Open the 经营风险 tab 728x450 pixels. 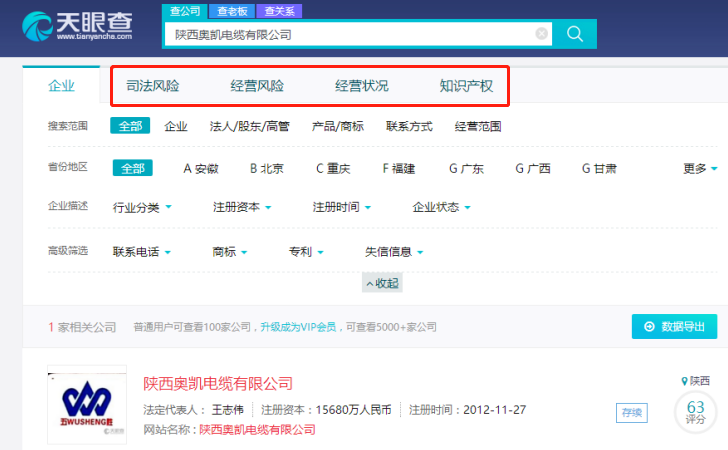257,86
